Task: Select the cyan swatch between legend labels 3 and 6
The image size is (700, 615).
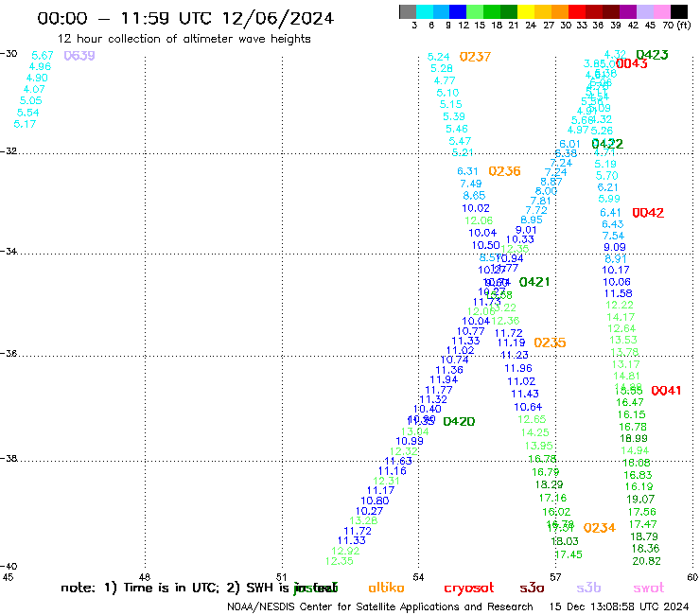Action: click(x=425, y=11)
